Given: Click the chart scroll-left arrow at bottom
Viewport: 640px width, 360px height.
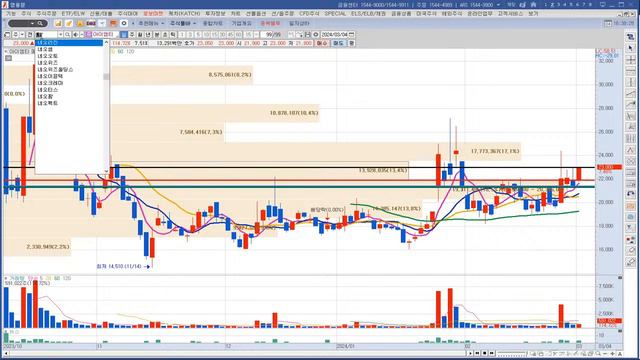Looking at the screenshot, I should pos(6,353).
